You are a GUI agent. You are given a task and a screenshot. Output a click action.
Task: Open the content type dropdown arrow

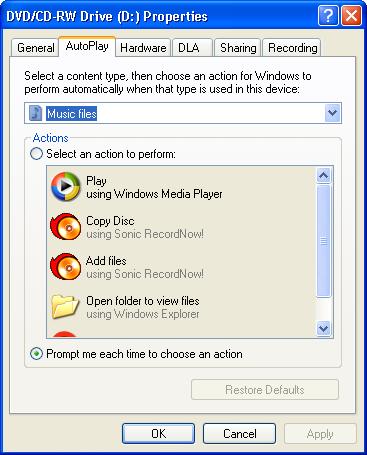[x=332, y=113]
